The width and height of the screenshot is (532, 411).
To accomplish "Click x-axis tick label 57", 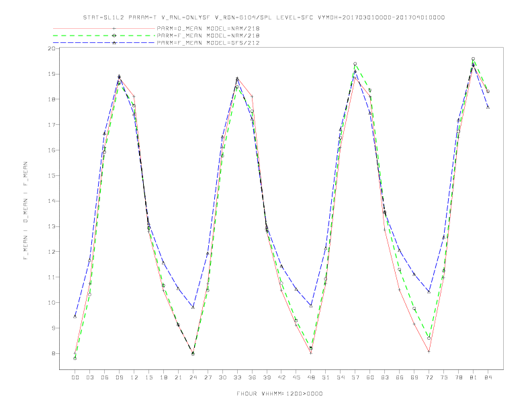I will (x=355, y=377).
